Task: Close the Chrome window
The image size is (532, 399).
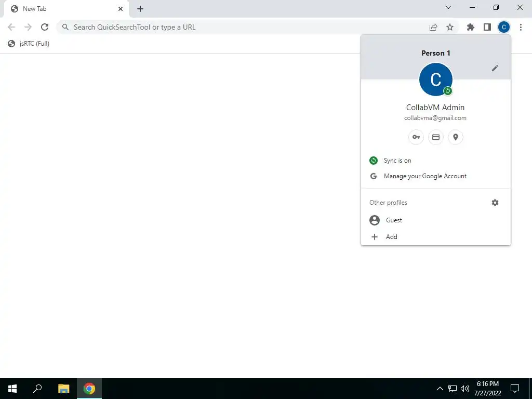Action: (x=520, y=7)
